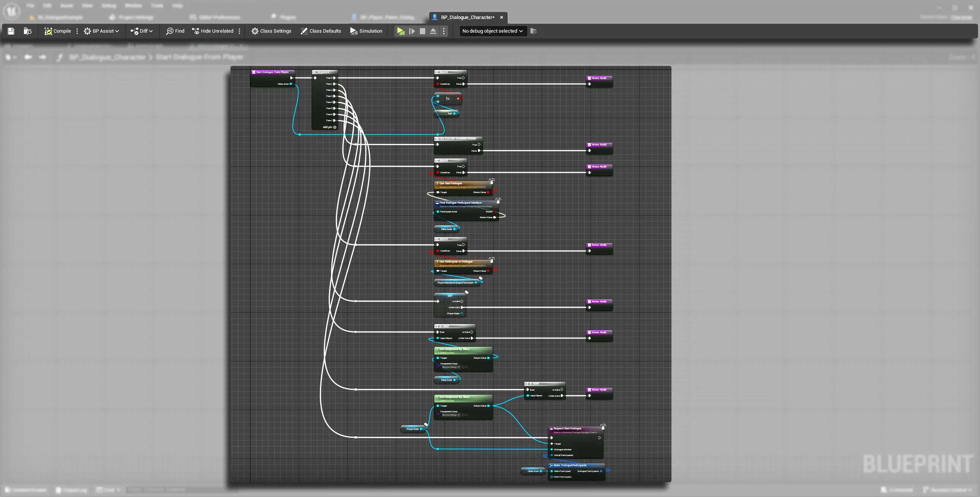Save the current blueprint asset

coord(11,31)
